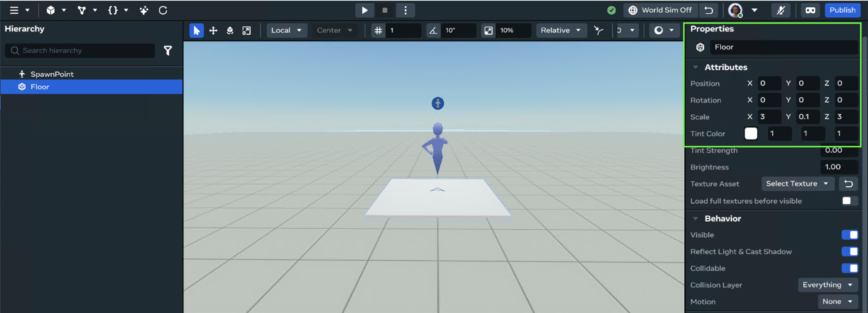Click the refresh icon in top toolbar
The width and height of the screenshot is (868, 313).
pyautogui.click(x=163, y=10)
